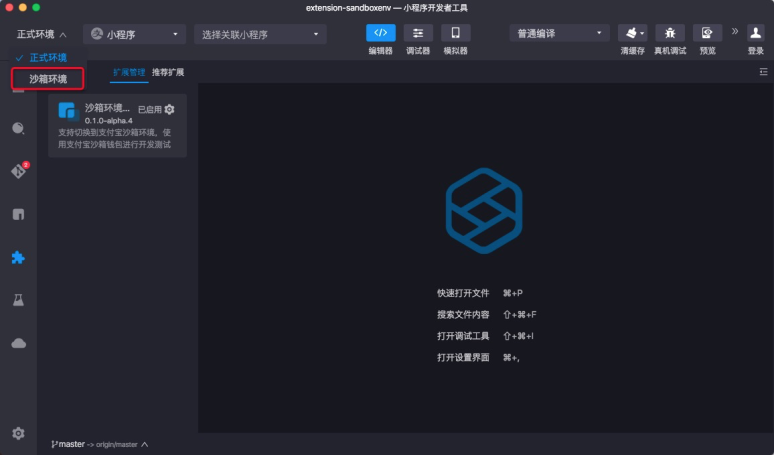Open the Git source control sidebar icon
The width and height of the screenshot is (774, 455).
pos(19,171)
